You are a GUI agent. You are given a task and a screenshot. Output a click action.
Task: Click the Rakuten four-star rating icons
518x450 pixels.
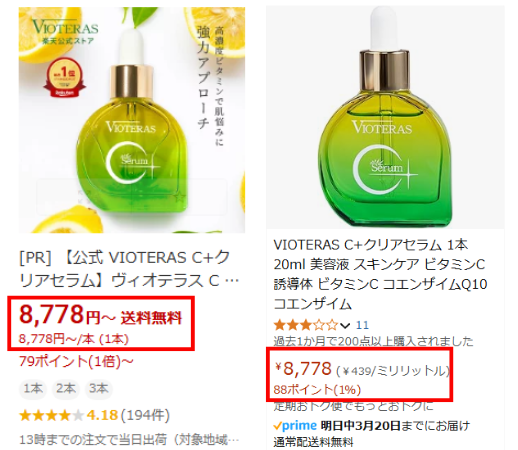point(52,416)
